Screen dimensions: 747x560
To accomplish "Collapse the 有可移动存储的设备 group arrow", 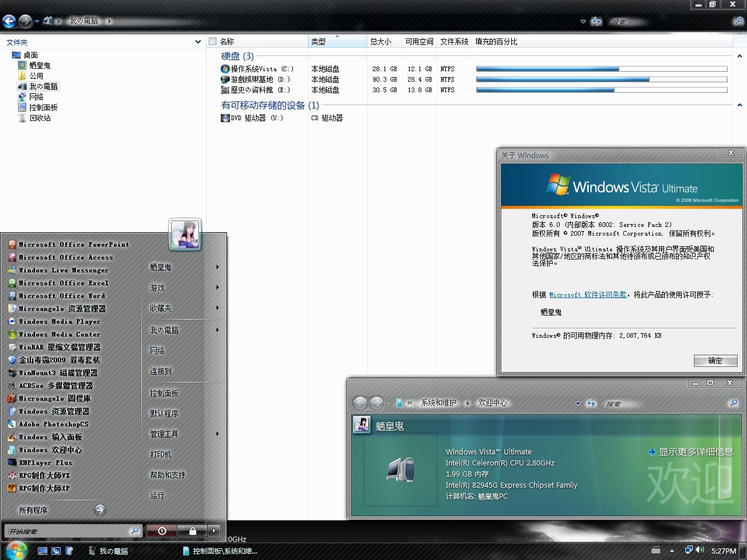I will [x=740, y=106].
